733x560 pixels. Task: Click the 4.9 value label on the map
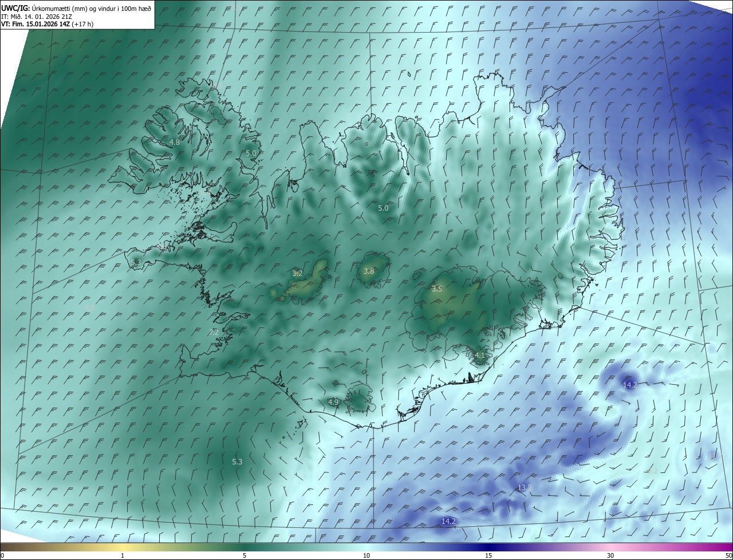(333, 403)
